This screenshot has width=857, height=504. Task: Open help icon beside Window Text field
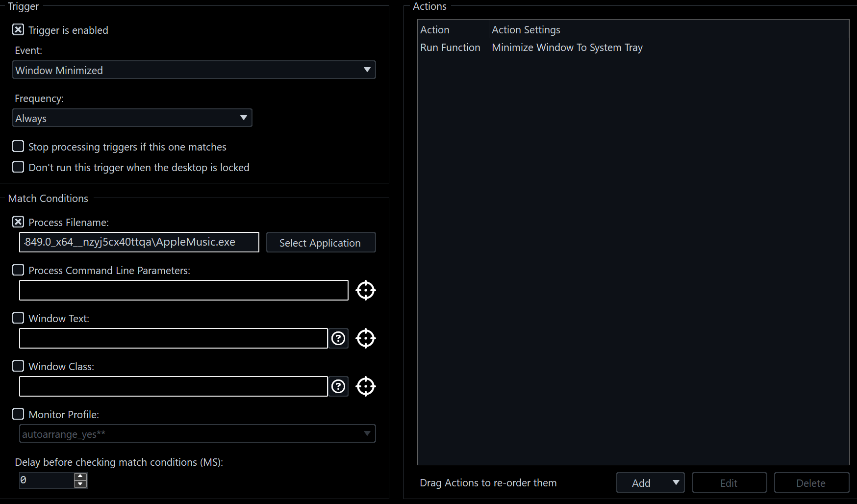coord(338,338)
